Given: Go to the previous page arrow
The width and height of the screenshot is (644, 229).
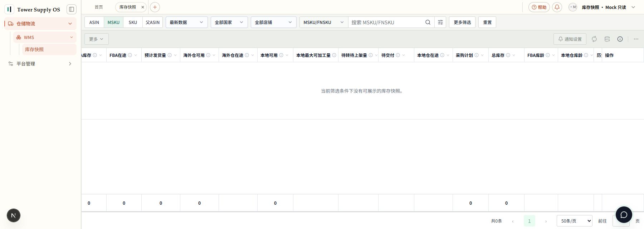Looking at the screenshot, I should click(x=513, y=221).
